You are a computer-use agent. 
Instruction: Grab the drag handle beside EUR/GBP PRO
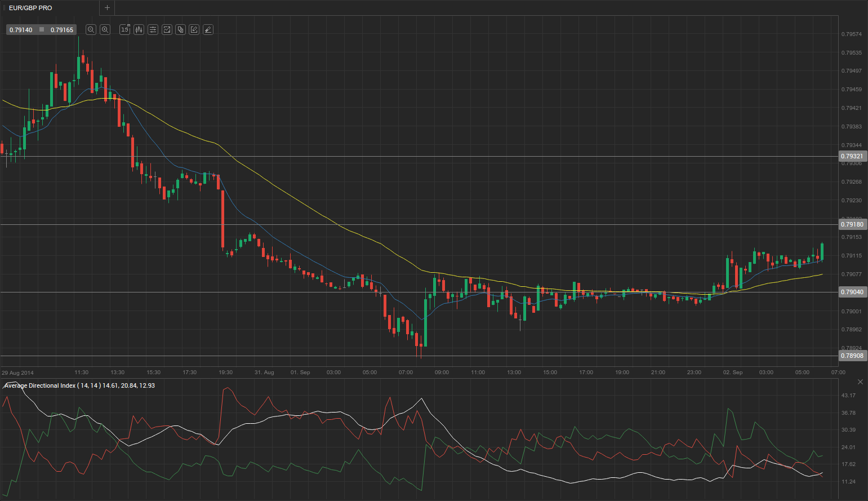[4, 8]
